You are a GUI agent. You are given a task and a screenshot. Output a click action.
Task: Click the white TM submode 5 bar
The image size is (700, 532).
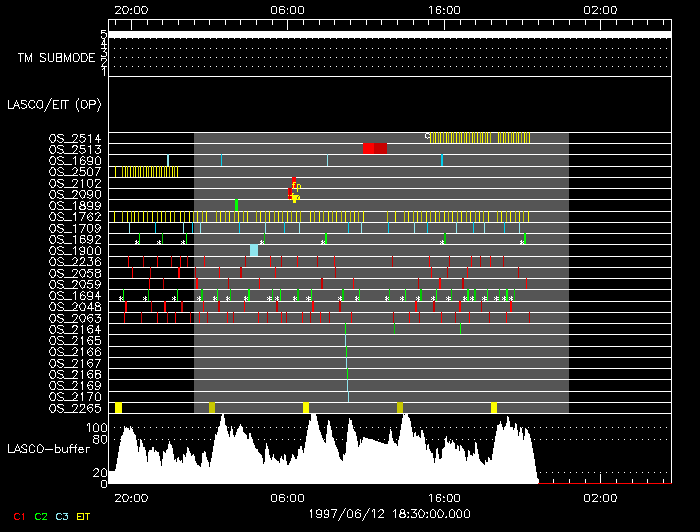pyautogui.click(x=390, y=34)
